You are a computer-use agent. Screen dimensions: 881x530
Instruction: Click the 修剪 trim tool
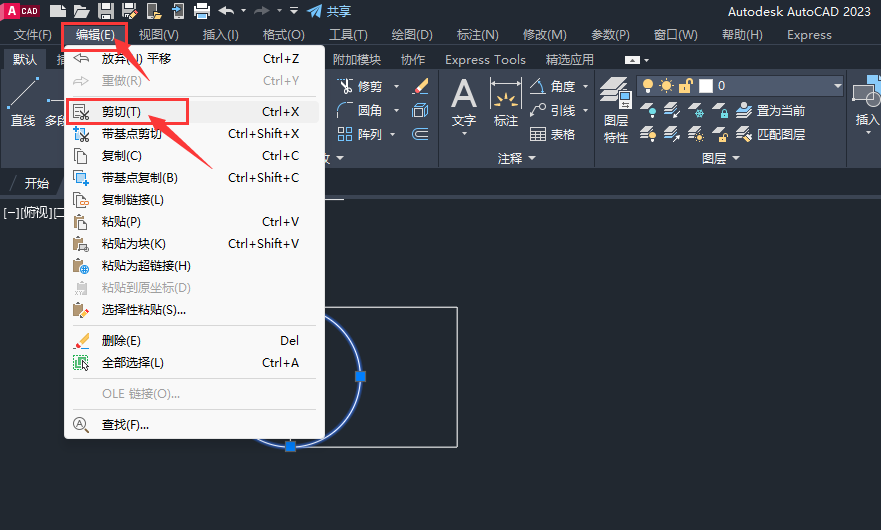[x=360, y=87]
